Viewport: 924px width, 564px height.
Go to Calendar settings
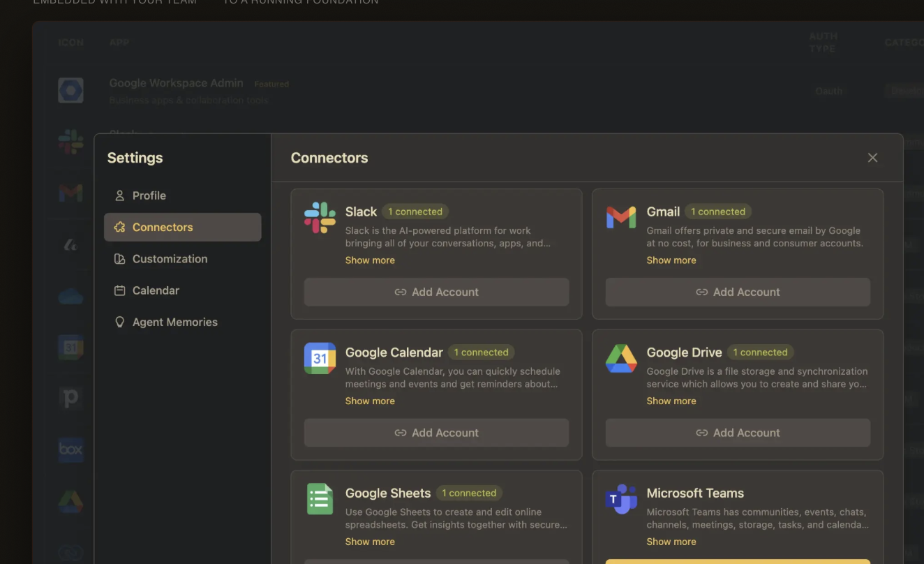(x=182, y=290)
